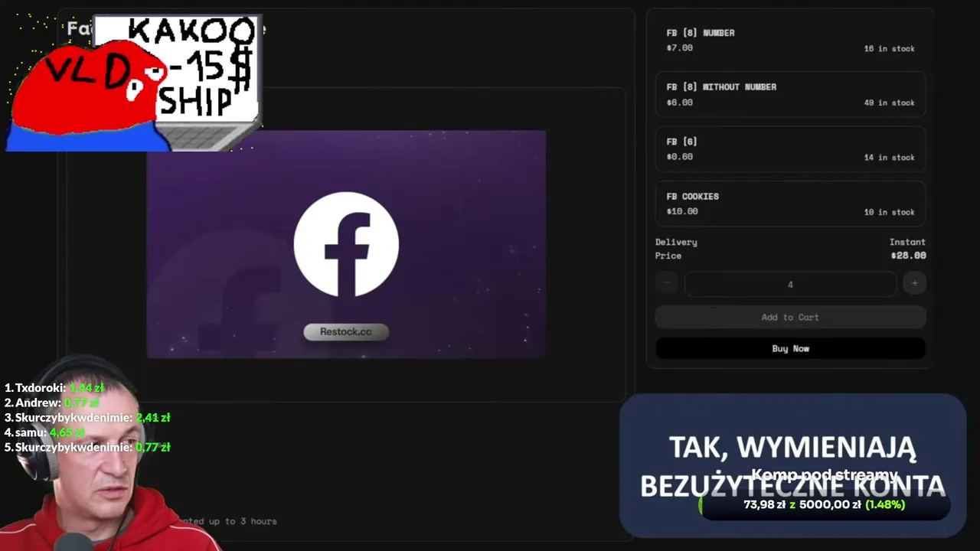Increase quantity with the plus button
This screenshot has height=551, width=980.
[914, 283]
